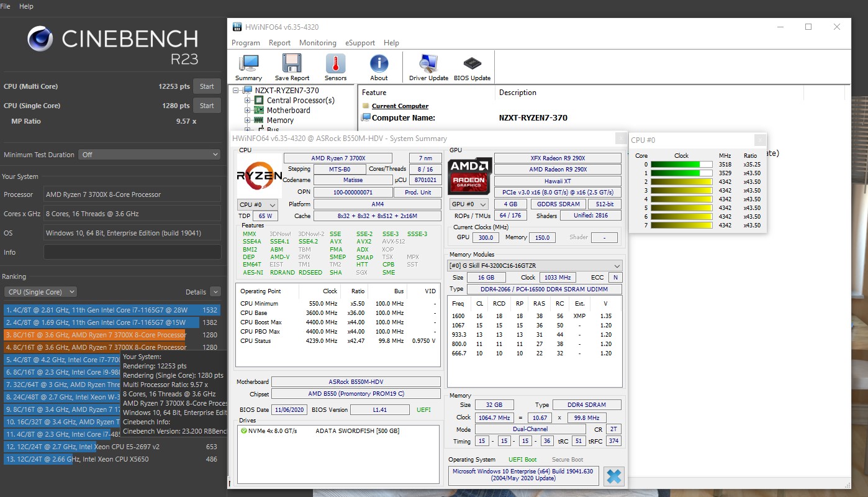Click Core 1 clock bar
Screen dimensions: 868x497
[681, 173]
